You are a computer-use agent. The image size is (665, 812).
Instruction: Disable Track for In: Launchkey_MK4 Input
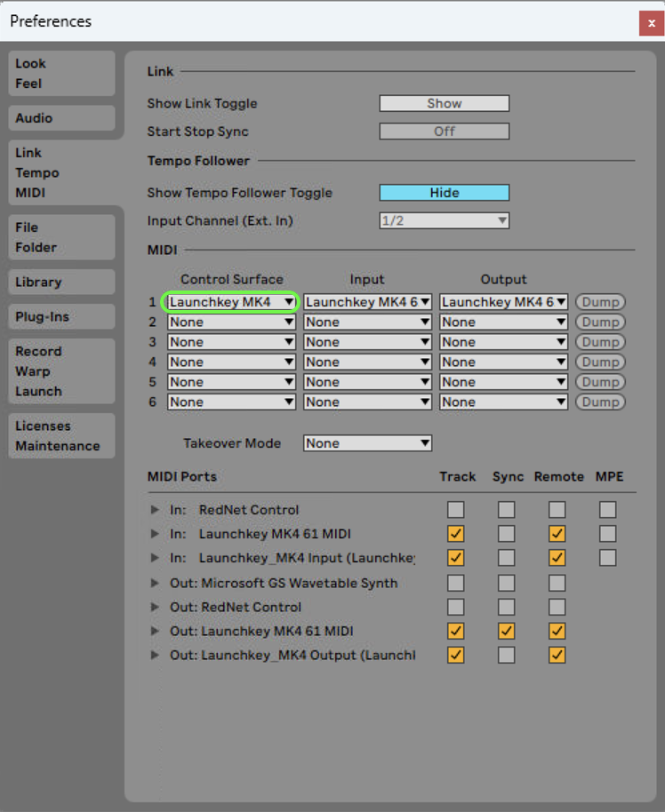point(455,558)
